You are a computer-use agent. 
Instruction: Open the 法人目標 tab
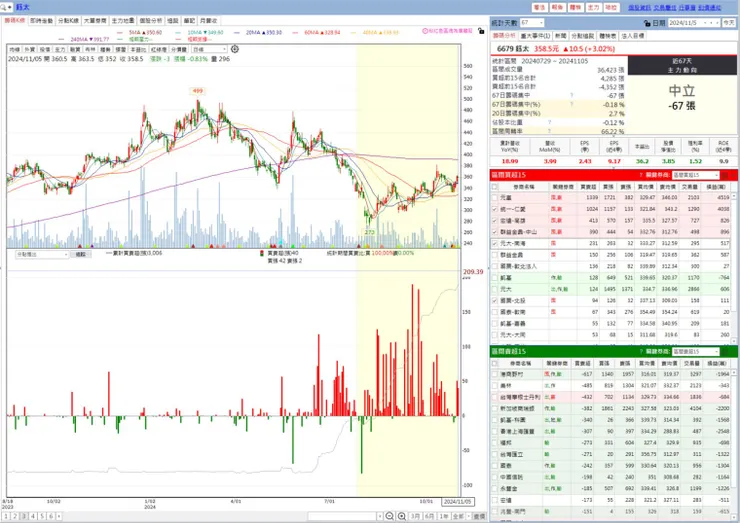[x=633, y=36]
